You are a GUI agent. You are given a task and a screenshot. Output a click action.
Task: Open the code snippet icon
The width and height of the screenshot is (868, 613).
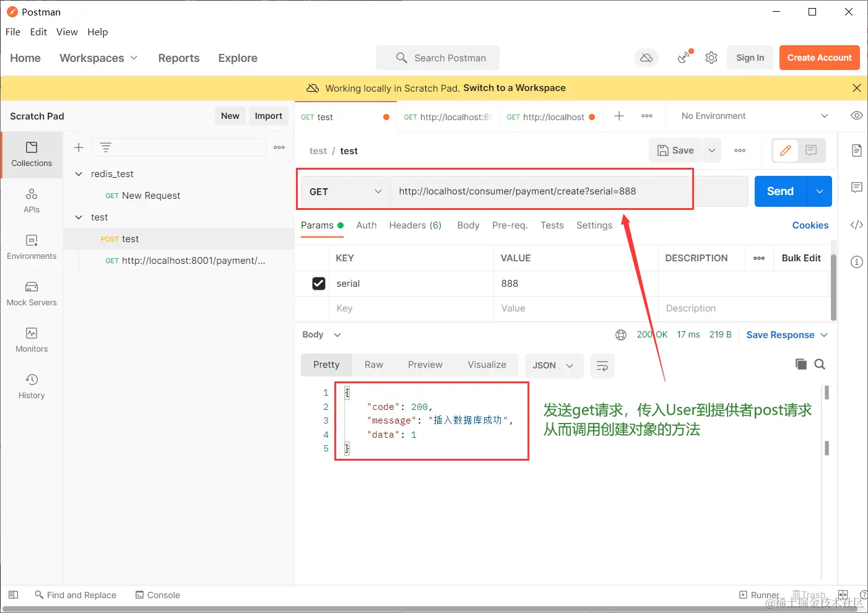pyautogui.click(x=857, y=225)
